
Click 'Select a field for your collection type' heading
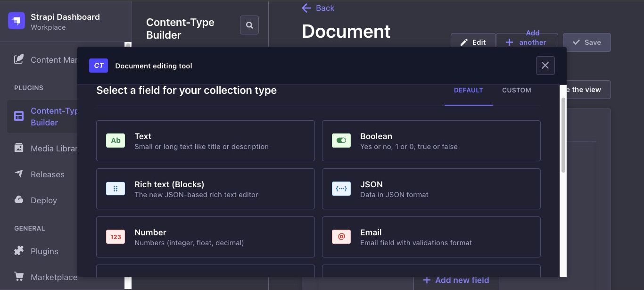click(186, 90)
